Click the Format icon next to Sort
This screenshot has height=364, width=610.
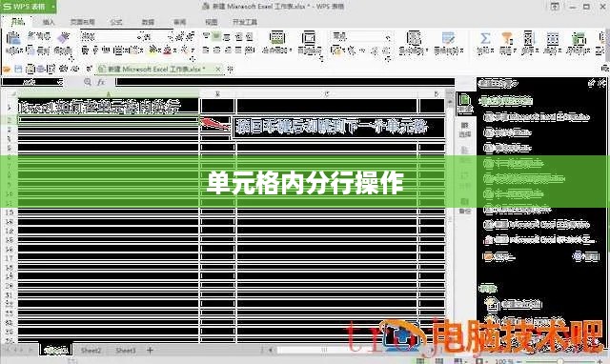[553, 38]
